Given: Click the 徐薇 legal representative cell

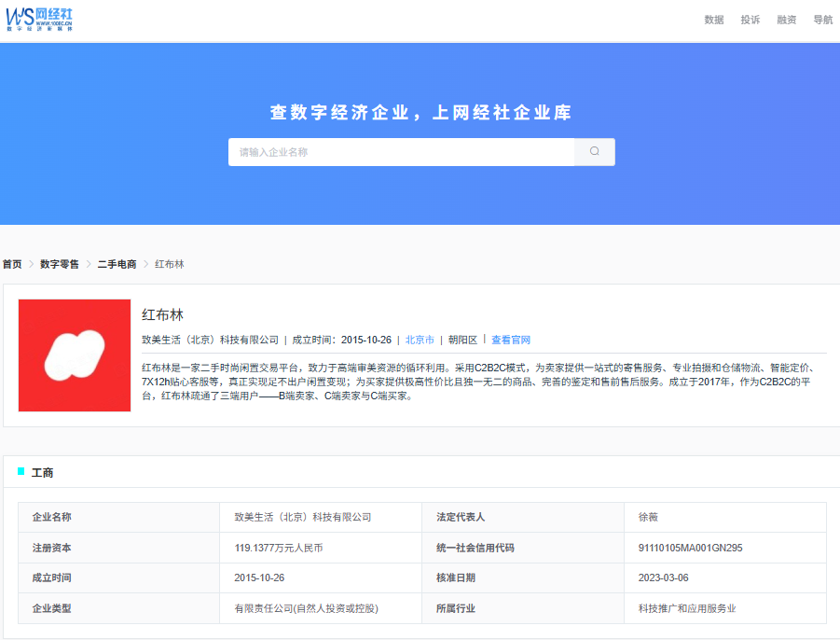Looking at the screenshot, I should pyautogui.click(x=725, y=517).
